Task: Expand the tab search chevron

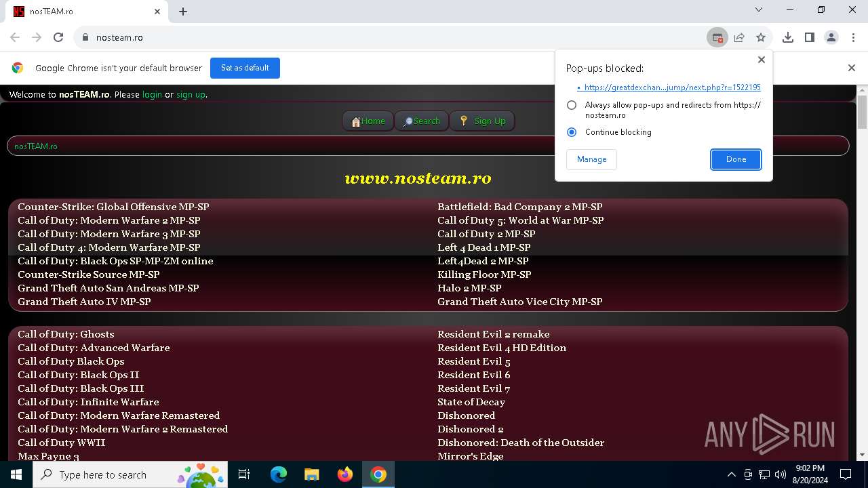Action: [759, 9]
